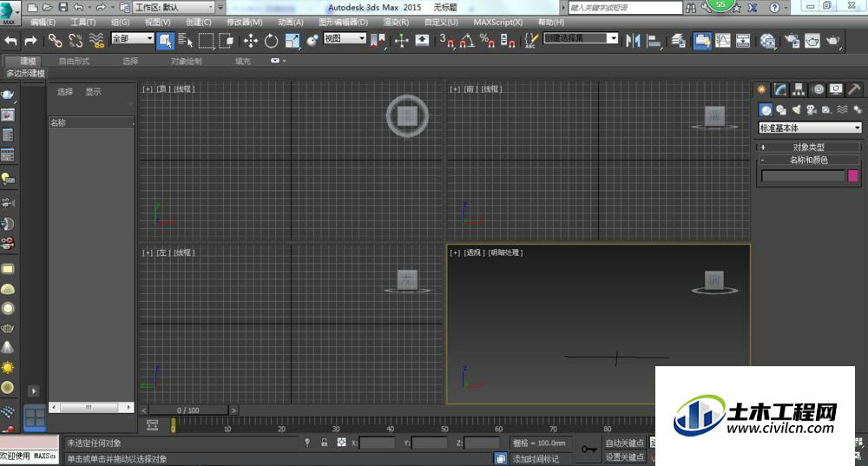Screen dimensions: 868x466
Task: Click the Lights category icon
Action: click(x=797, y=109)
